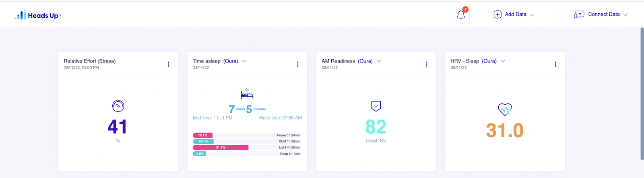Expand the Connect Data dropdown arrow
This screenshot has height=178, width=644.
(x=625, y=15)
